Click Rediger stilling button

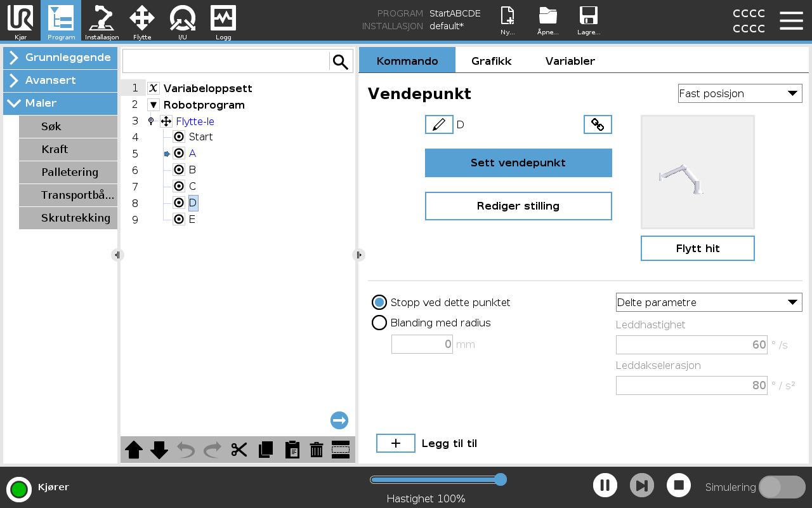click(518, 206)
